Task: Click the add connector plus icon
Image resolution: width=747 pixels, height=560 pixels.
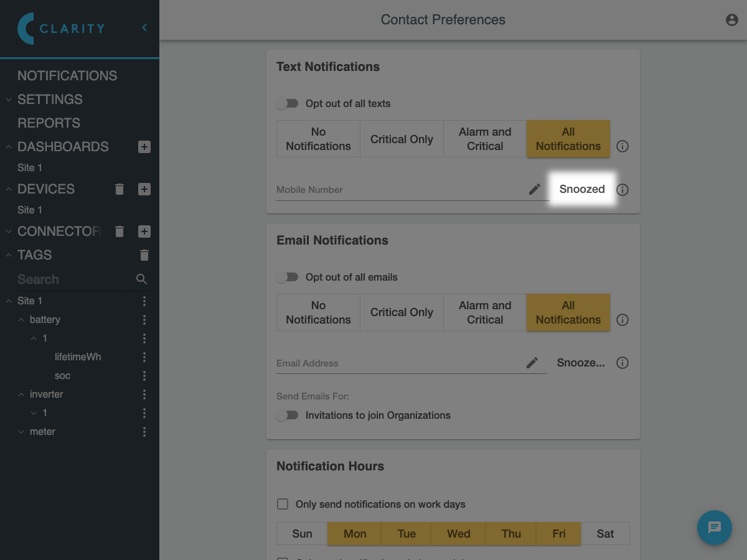Action: (144, 231)
